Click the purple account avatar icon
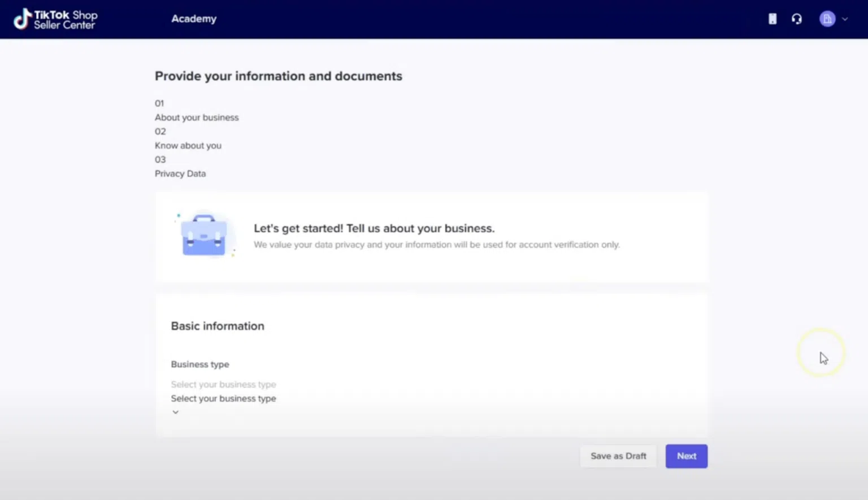The image size is (868, 500). (x=827, y=19)
